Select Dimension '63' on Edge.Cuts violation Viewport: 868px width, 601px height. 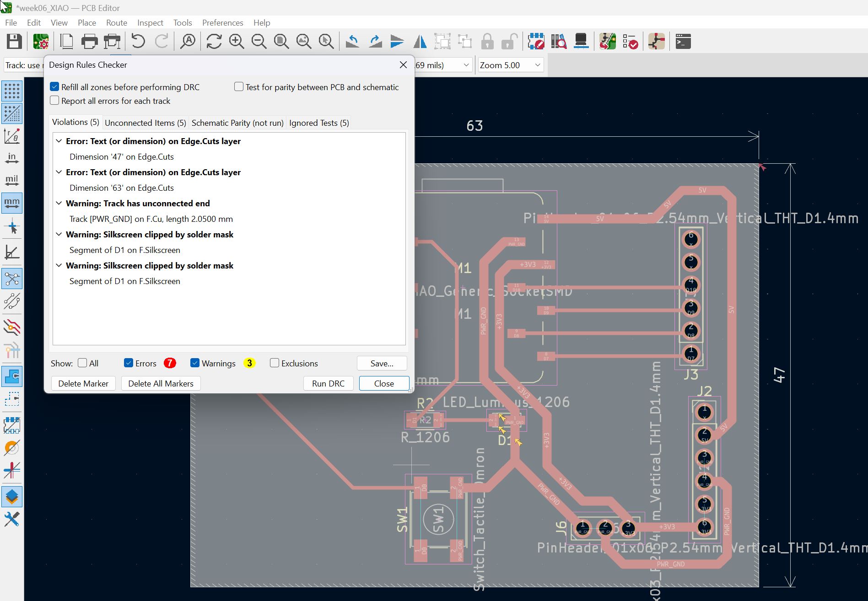tap(122, 188)
